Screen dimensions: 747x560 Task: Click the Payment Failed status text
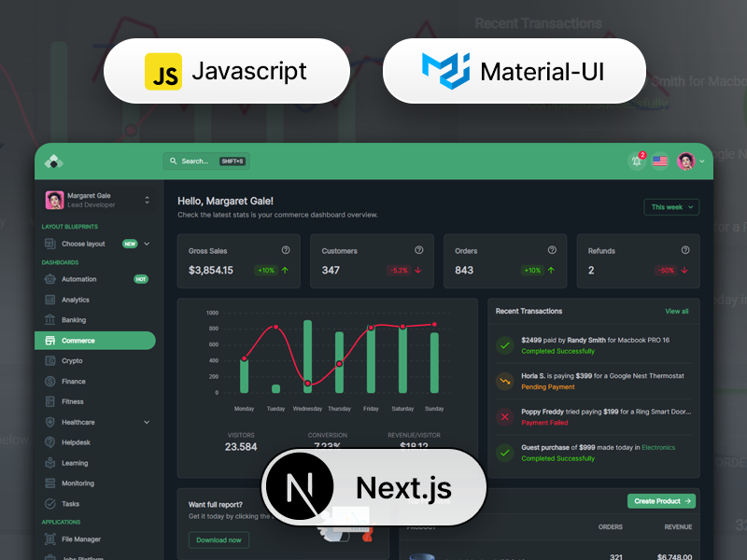tap(544, 423)
